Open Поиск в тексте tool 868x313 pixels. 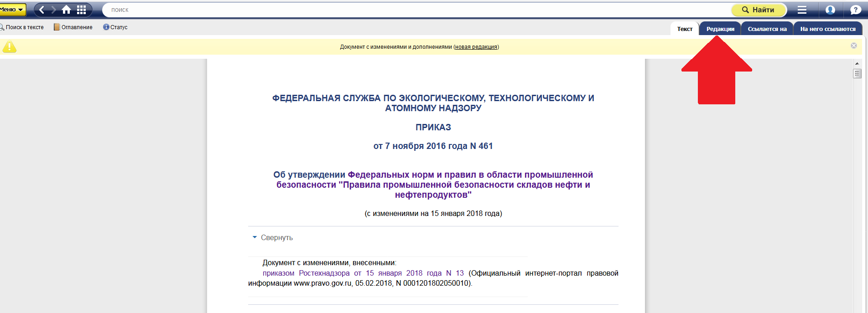click(x=22, y=27)
